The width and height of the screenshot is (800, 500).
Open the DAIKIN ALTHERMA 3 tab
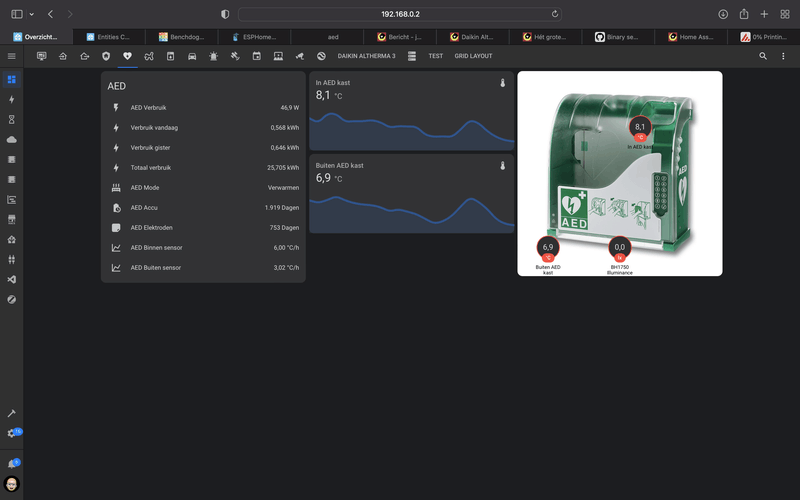coord(366,56)
